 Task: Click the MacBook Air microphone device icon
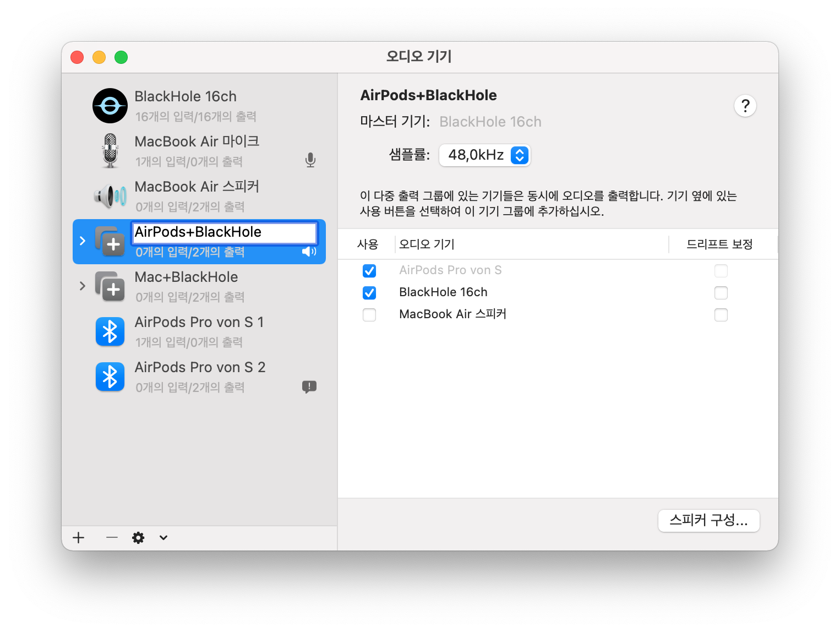tap(110, 151)
